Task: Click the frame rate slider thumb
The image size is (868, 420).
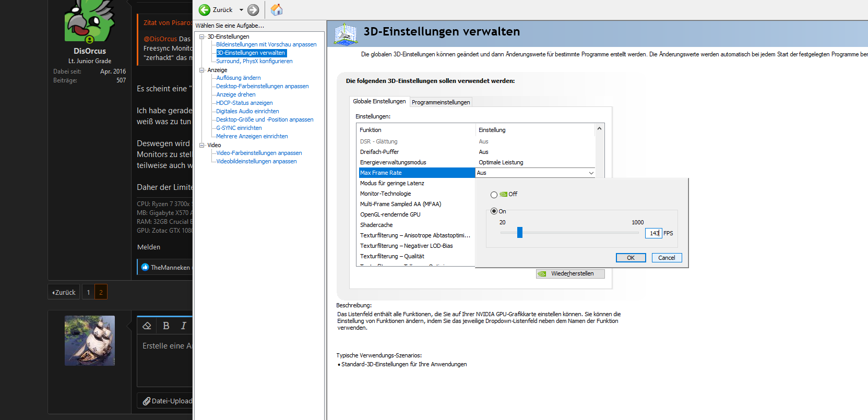Action: click(520, 233)
